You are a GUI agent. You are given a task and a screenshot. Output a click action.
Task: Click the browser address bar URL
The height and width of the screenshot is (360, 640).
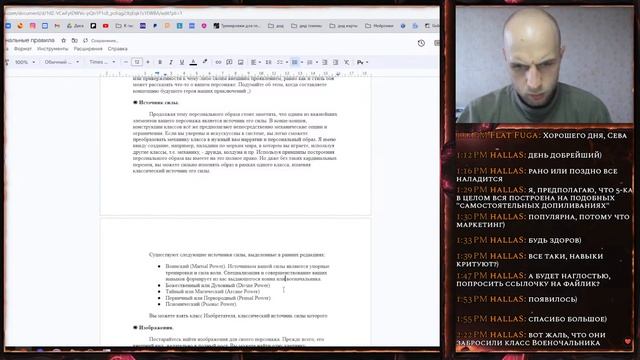(94, 13)
